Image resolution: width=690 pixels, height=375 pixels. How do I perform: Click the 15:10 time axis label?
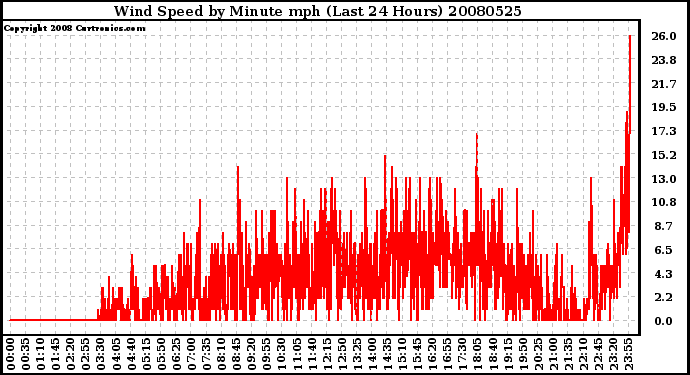pyautogui.click(x=403, y=354)
